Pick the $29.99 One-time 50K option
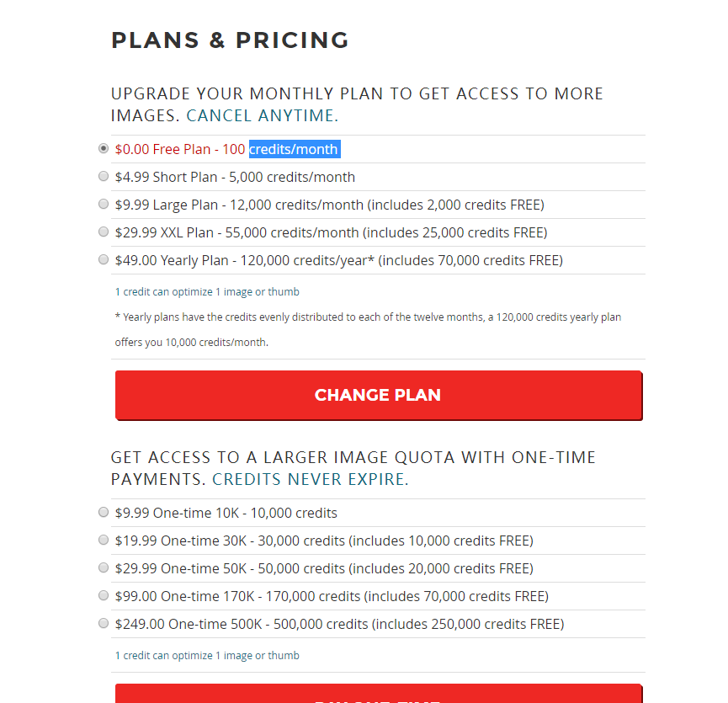Viewport: 728px width, 703px height. point(104,567)
